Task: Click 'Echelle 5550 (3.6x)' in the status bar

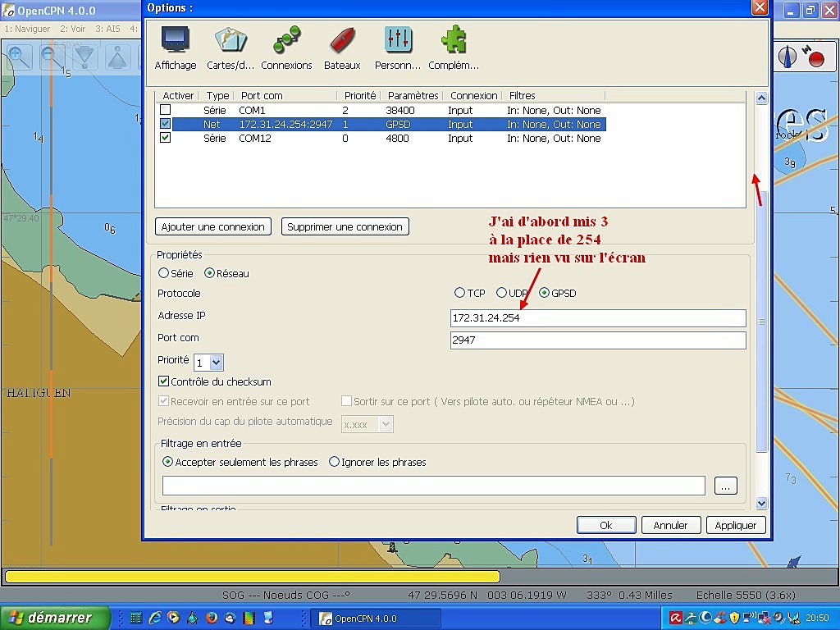Action: click(x=746, y=595)
